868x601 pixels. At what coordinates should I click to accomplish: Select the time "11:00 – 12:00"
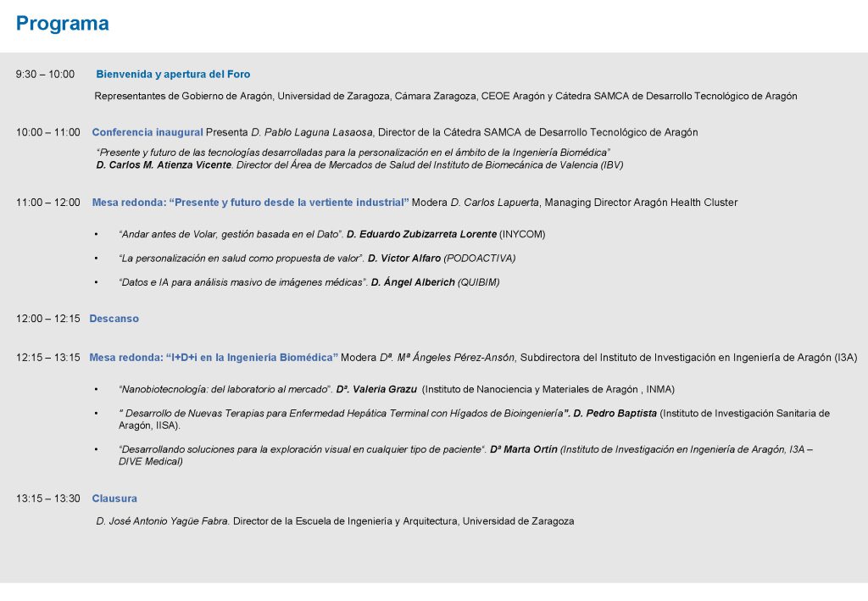[x=48, y=203]
